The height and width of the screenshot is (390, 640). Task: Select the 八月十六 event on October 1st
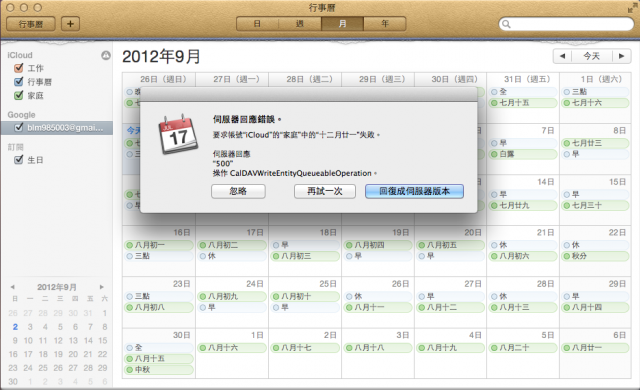(232, 348)
